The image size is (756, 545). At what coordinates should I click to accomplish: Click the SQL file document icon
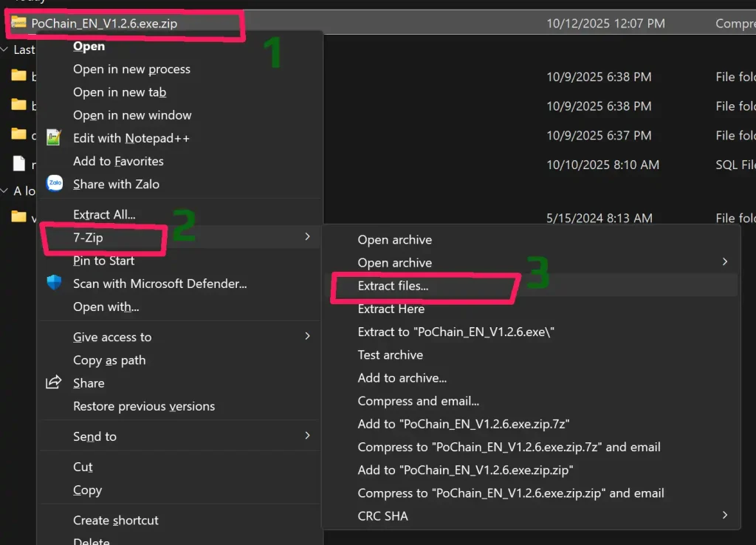19,164
